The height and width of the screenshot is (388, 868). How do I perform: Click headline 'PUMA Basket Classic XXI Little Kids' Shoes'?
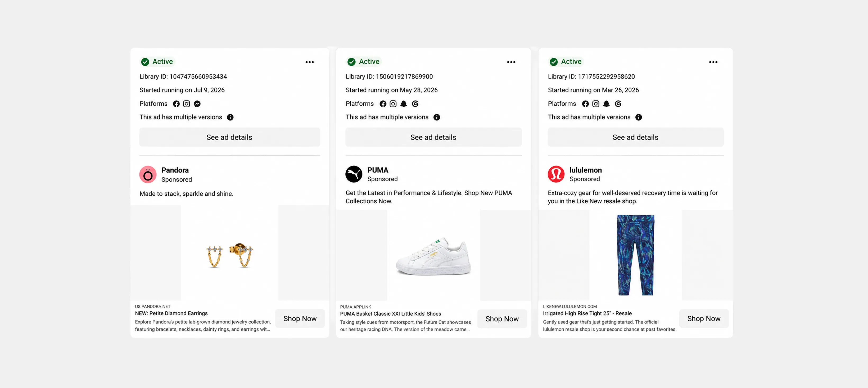(x=391, y=314)
